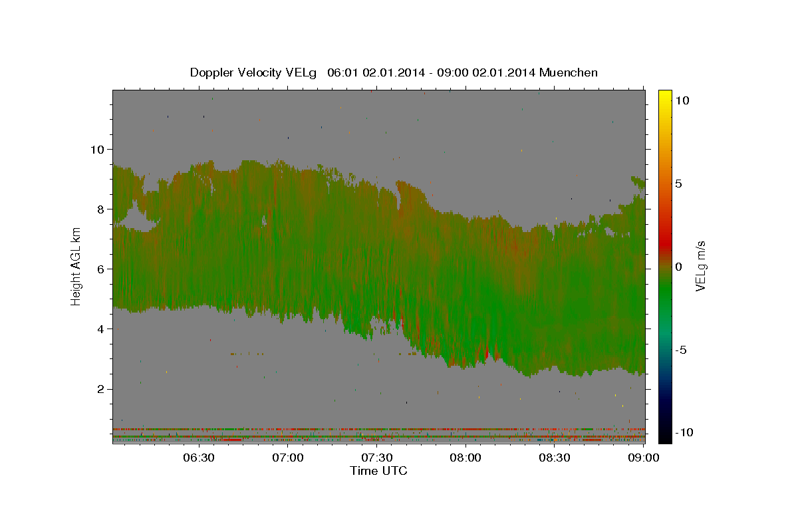Image resolution: width=798 pixels, height=532 pixels.
Task: Click the 'Height AGL km' axis label
Action: click(x=76, y=265)
